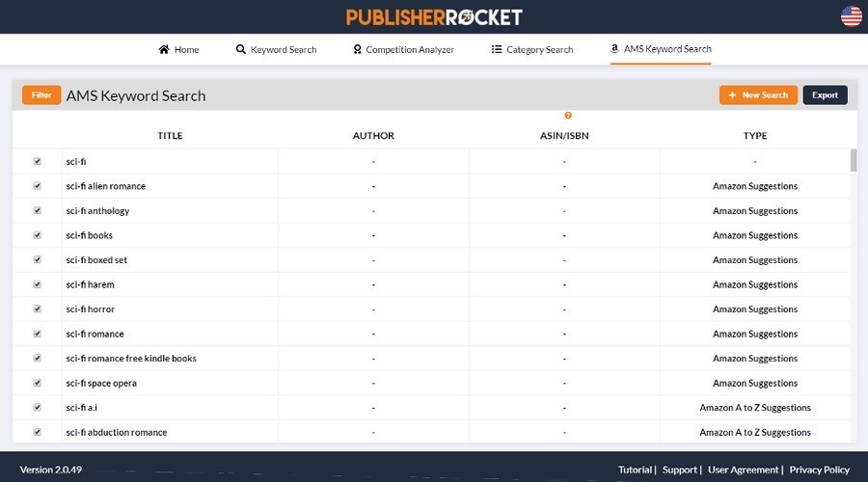Click the TYPE column header

point(755,136)
